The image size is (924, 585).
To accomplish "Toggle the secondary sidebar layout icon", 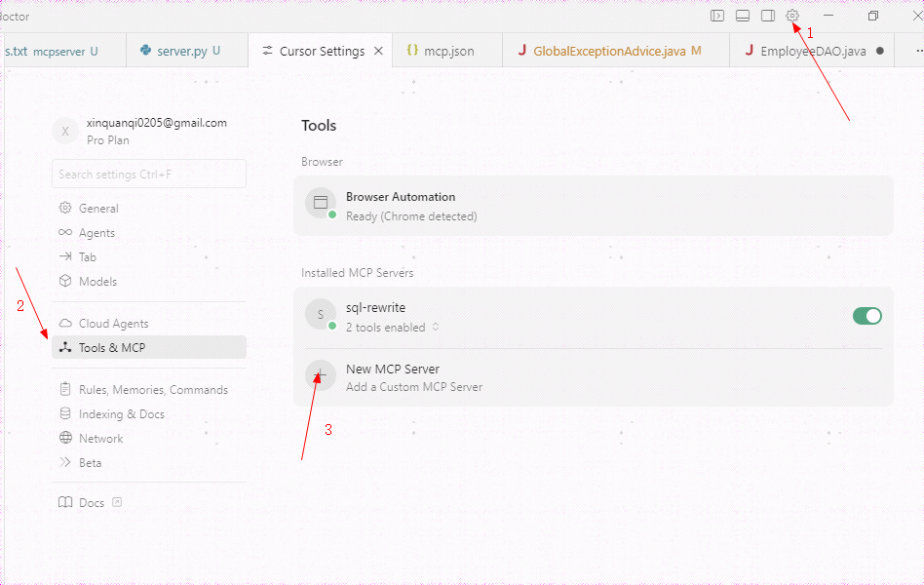I will 768,16.
